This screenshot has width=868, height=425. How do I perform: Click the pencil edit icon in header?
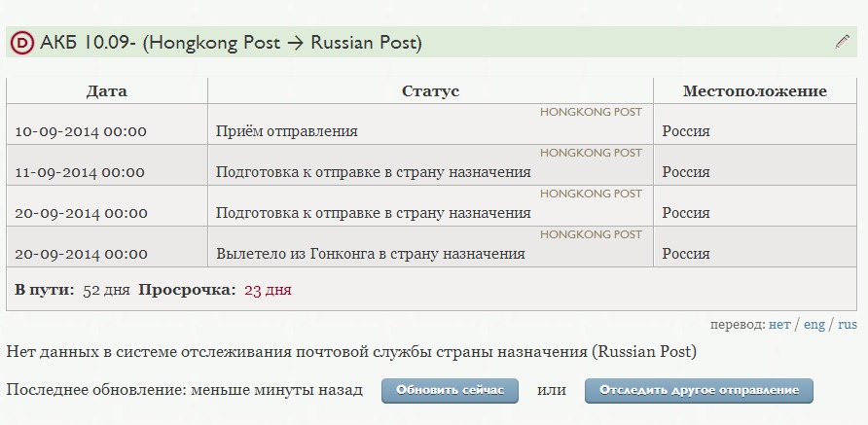[x=843, y=42]
